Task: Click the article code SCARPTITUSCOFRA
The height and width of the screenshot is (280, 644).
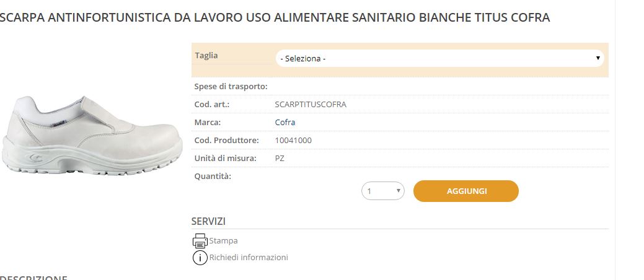Action: click(311, 104)
